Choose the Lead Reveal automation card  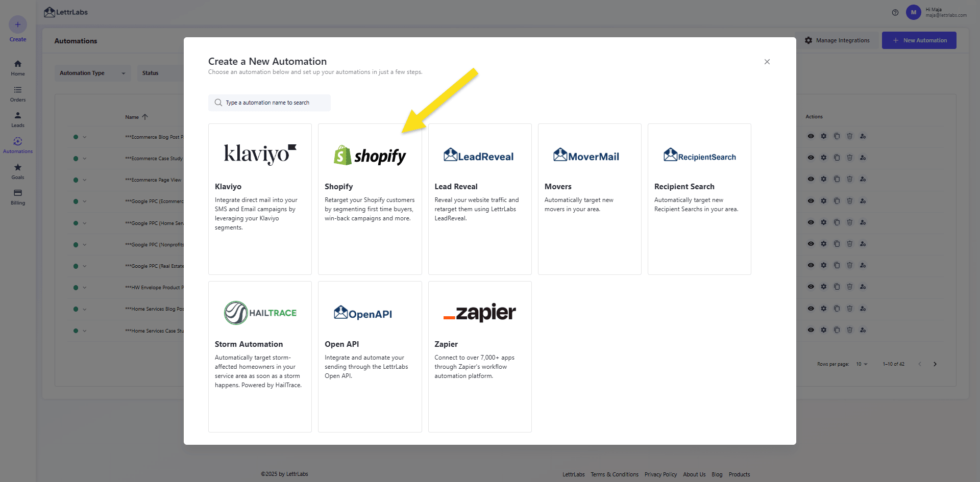(480, 199)
